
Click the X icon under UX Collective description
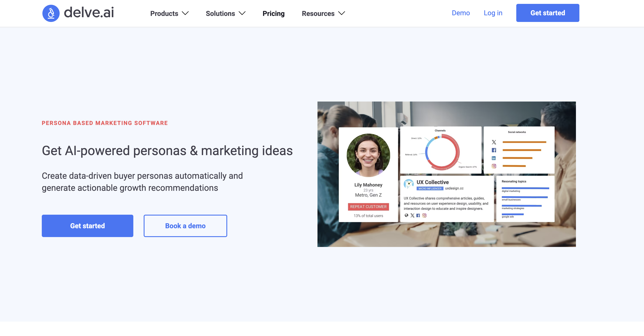[x=412, y=215]
